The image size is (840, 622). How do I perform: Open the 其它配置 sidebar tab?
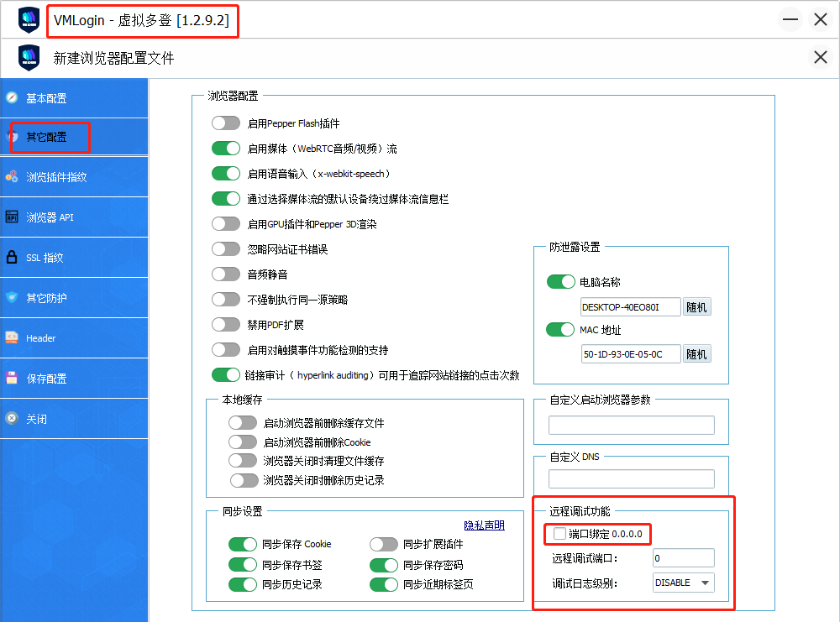click(46, 138)
